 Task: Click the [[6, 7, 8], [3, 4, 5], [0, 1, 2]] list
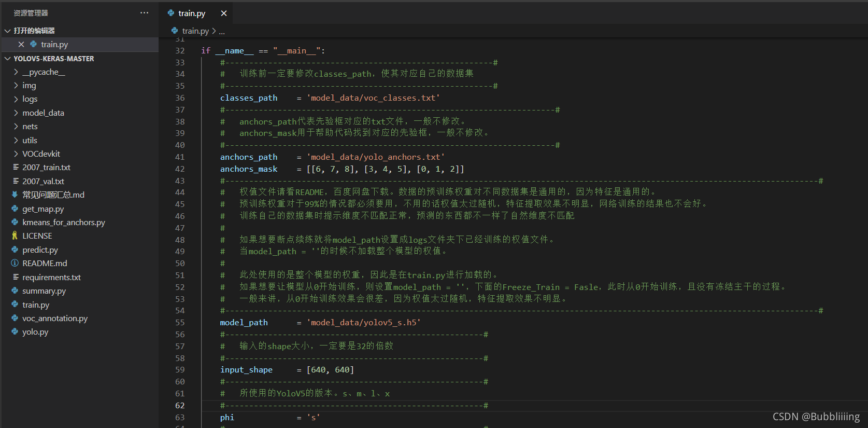click(x=386, y=169)
